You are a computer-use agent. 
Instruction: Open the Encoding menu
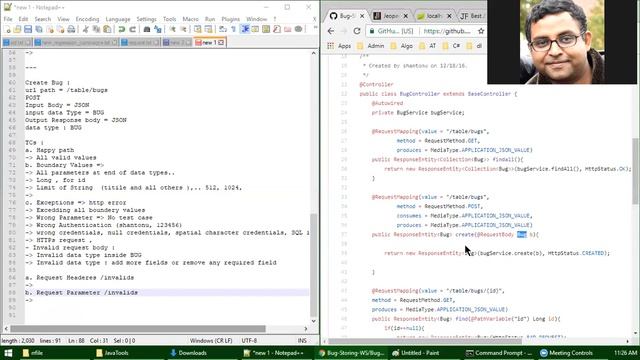[x=87, y=19]
